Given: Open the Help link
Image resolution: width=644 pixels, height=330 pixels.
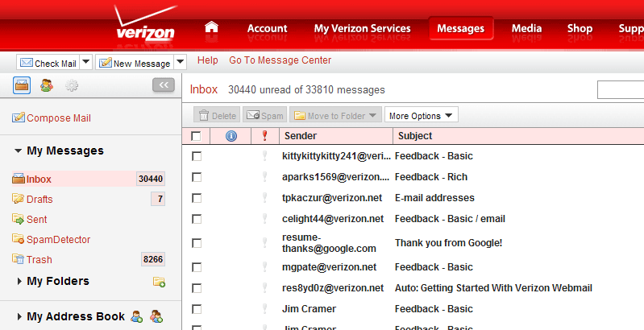Looking at the screenshot, I should pyautogui.click(x=207, y=60).
